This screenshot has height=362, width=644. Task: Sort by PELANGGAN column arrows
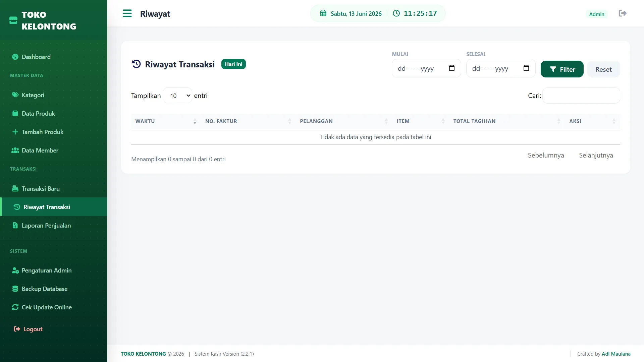[386, 121]
